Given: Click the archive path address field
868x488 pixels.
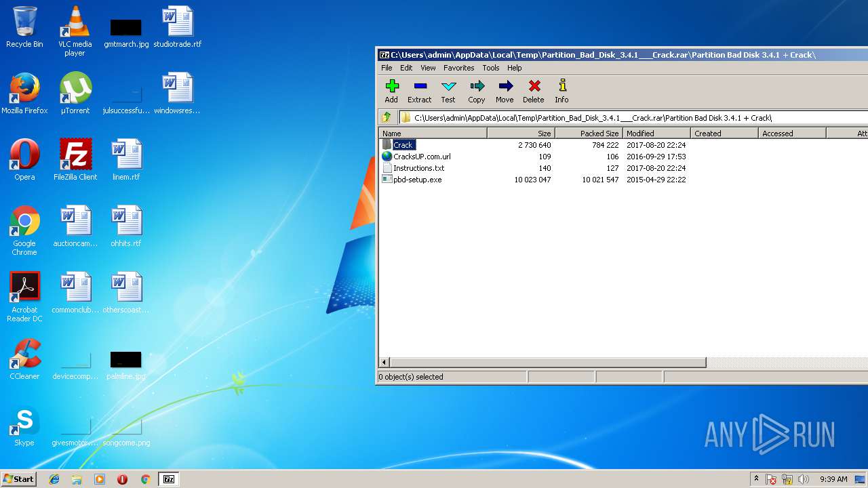Looking at the screenshot, I should (x=634, y=118).
